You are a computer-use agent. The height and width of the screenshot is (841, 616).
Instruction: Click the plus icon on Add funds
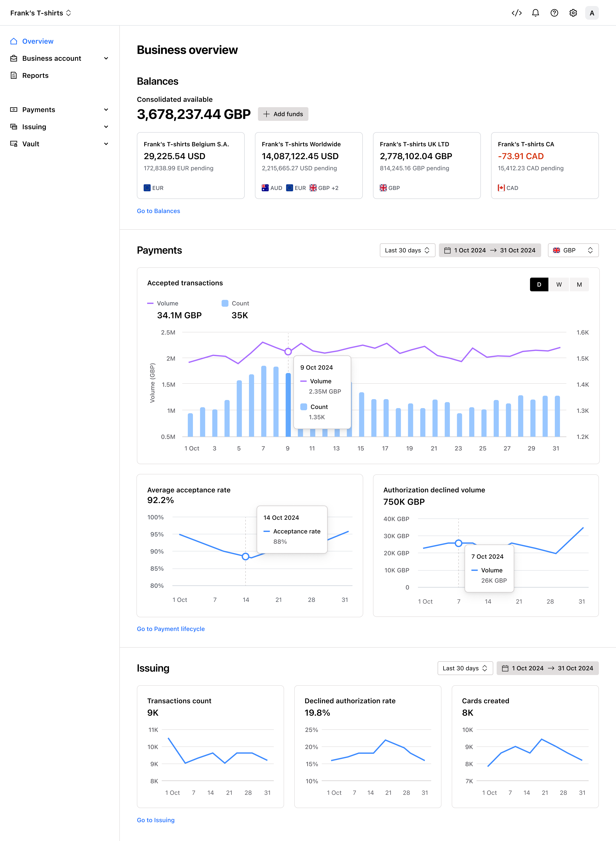point(266,114)
